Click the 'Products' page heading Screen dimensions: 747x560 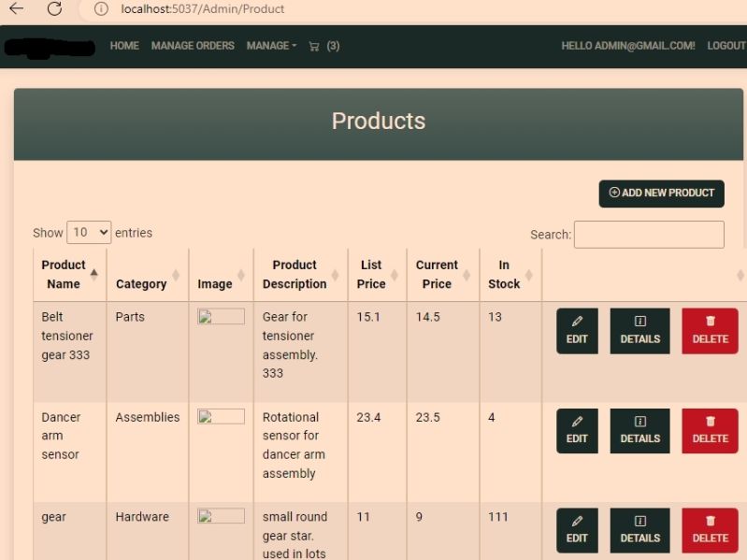379,121
